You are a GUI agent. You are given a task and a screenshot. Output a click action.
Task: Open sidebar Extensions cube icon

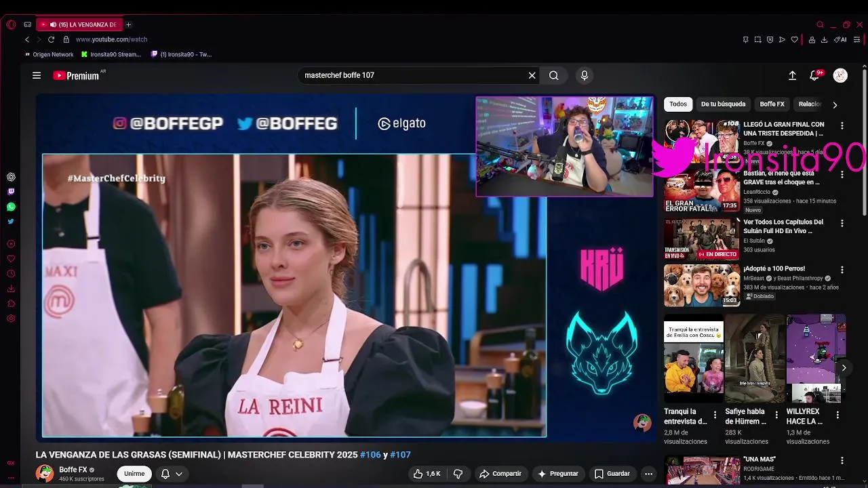pyautogui.click(x=11, y=304)
